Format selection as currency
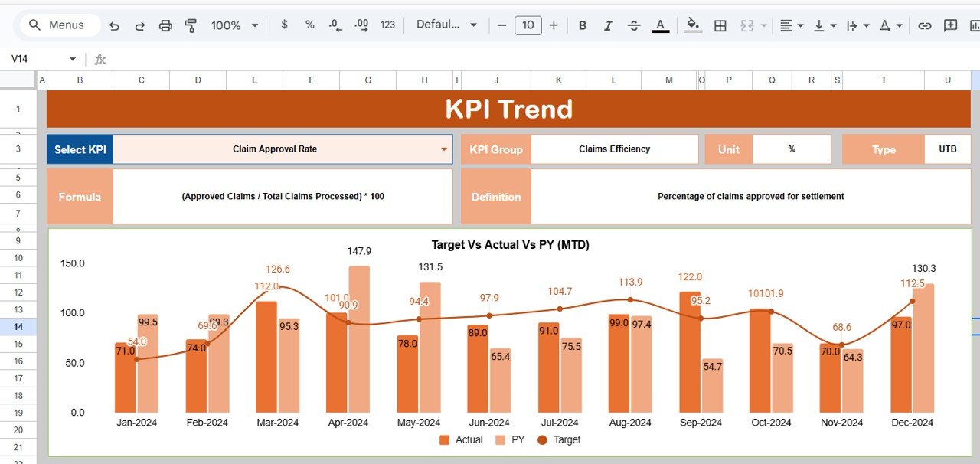980x464 pixels. coord(284,25)
